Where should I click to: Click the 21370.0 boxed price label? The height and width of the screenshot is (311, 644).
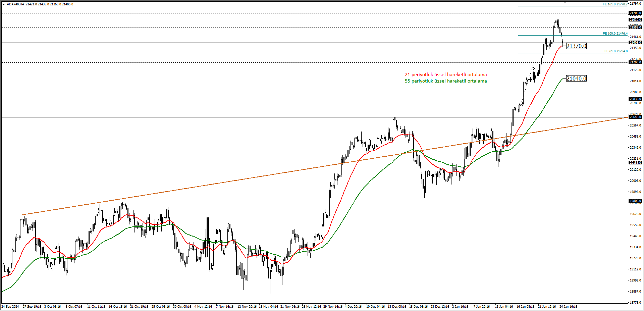576,46
